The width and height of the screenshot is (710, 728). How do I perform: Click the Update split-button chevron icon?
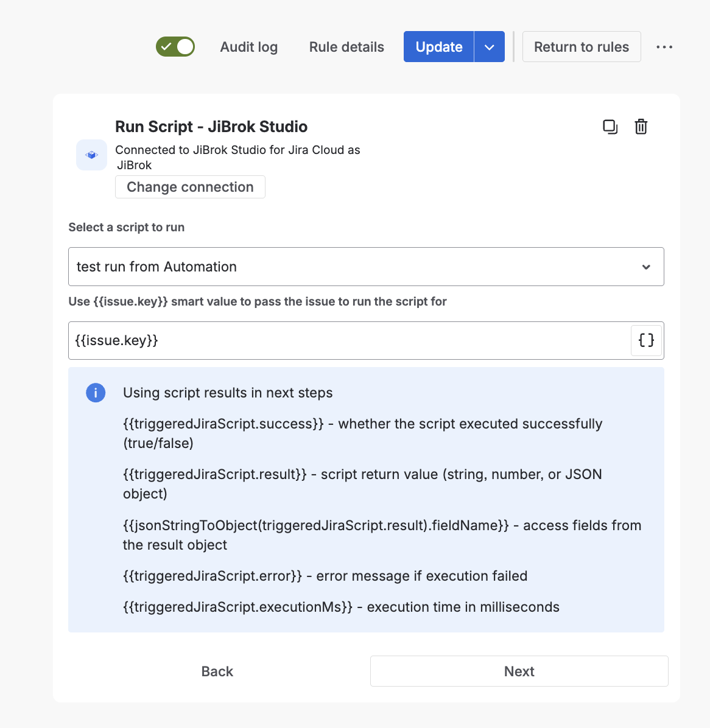click(x=490, y=46)
